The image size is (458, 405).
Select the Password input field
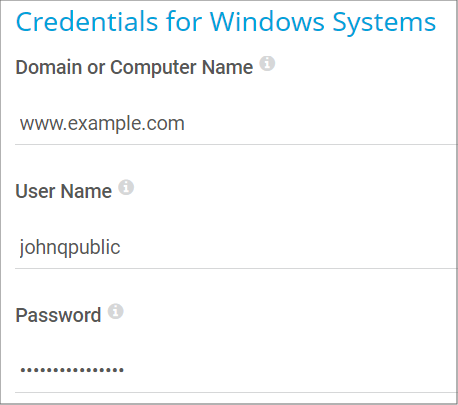click(x=236, y=372)
